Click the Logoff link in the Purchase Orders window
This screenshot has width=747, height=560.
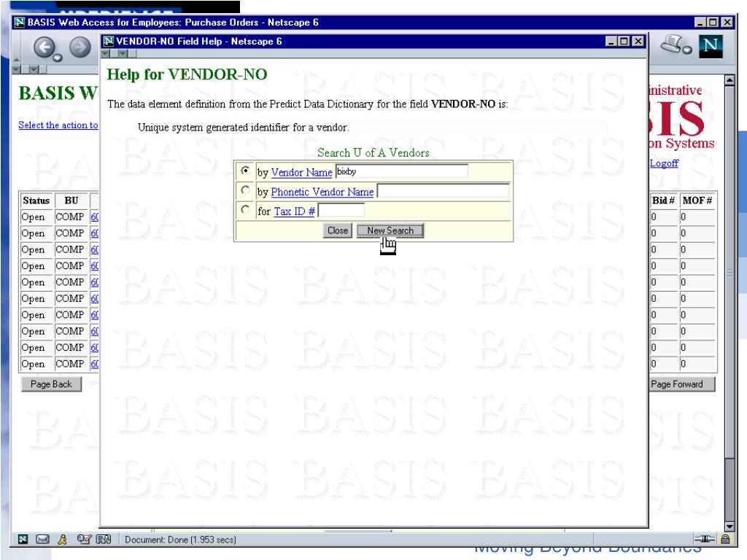tap(664, 163)
